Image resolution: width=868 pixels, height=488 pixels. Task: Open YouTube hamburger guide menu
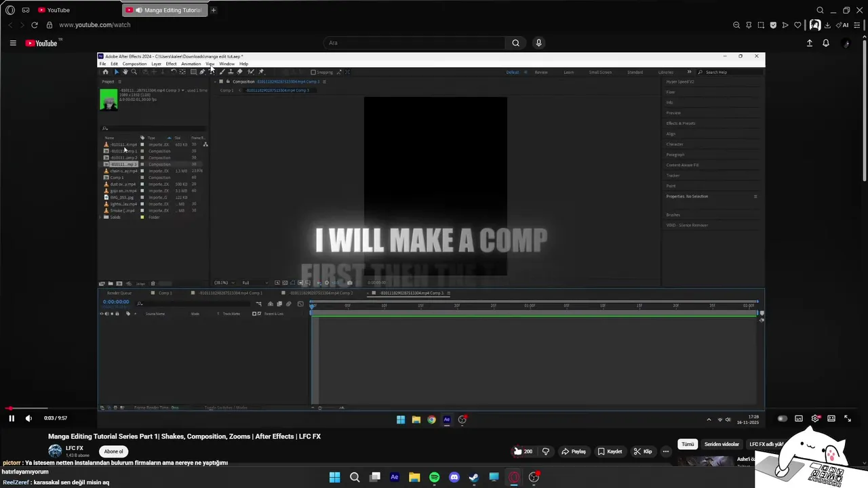tap(12, 43)
